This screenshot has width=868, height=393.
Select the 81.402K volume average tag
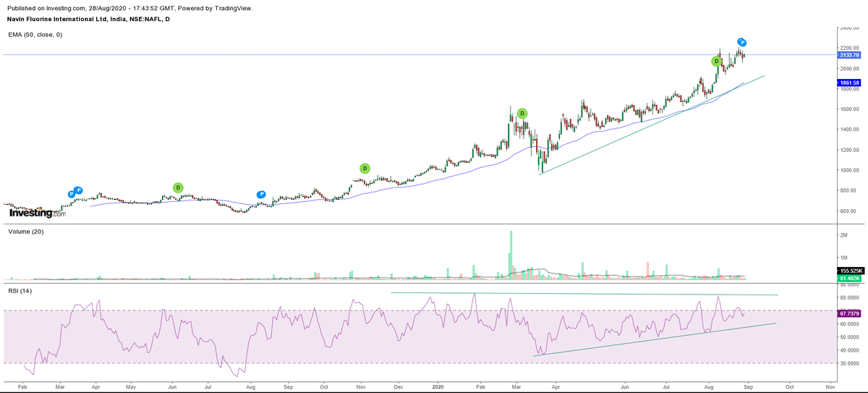(849, 278)
